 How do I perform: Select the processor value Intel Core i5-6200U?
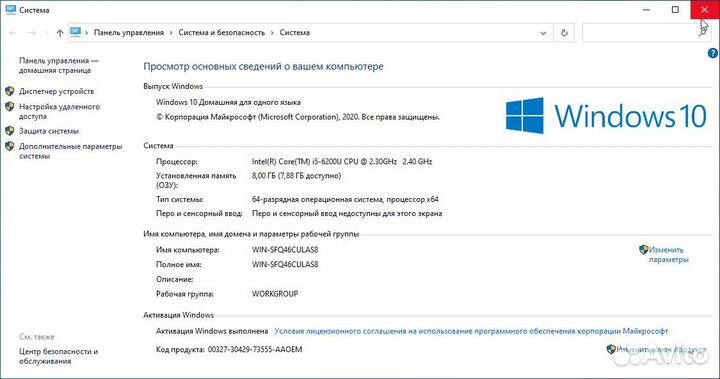pyautogui.click(x=342, y=162)
